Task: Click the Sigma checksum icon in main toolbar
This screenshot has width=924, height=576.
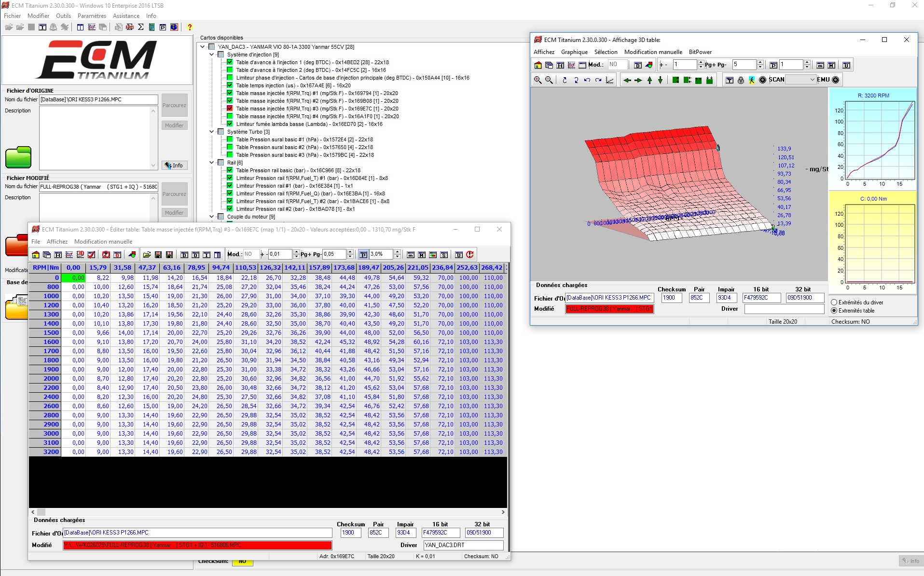Action: [x=140, y=27]
